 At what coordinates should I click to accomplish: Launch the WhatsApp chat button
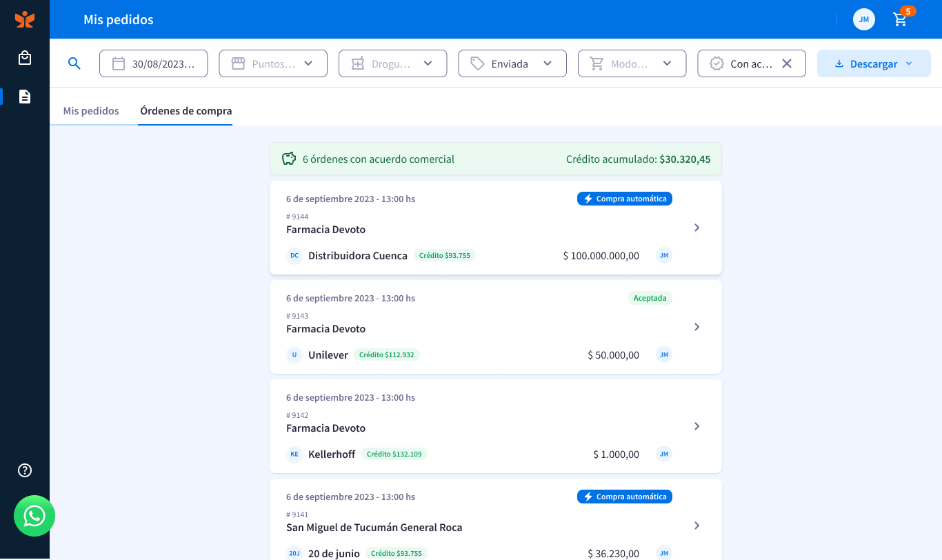tap(34, 516)
